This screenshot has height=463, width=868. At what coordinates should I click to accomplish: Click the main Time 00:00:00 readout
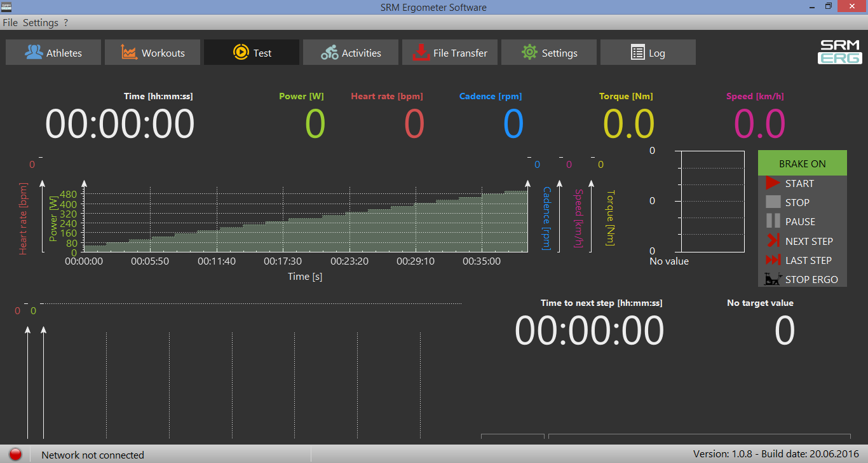(120, 123)
